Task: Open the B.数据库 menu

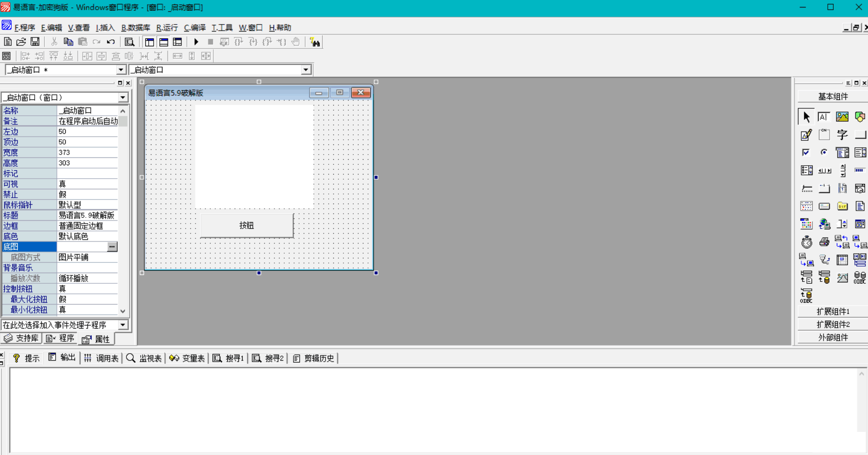Action: click(136, 28)
